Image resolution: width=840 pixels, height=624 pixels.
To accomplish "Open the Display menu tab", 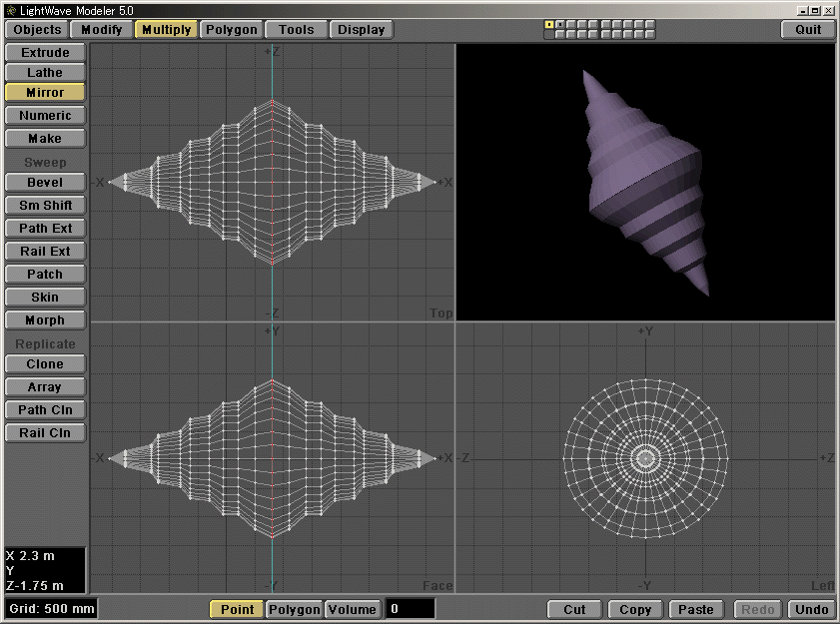I will pyautogui.click(x=362, y=29).
